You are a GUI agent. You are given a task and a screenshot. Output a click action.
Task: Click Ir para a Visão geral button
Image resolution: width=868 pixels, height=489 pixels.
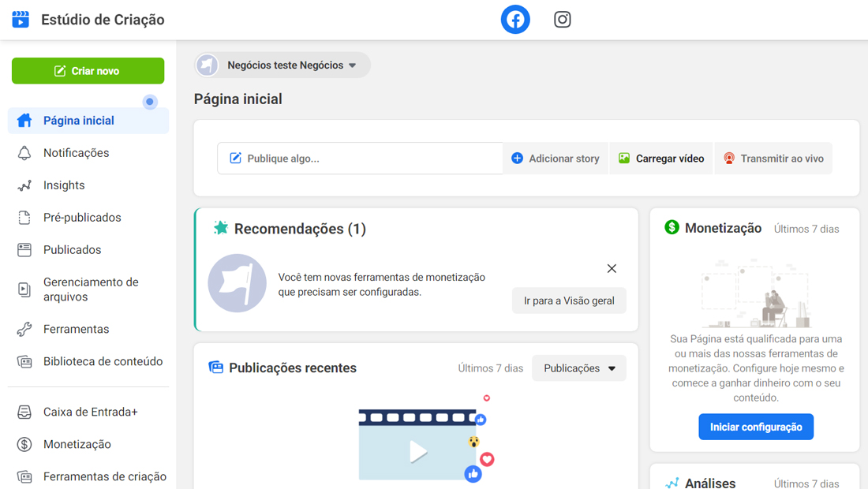(569, 300)
